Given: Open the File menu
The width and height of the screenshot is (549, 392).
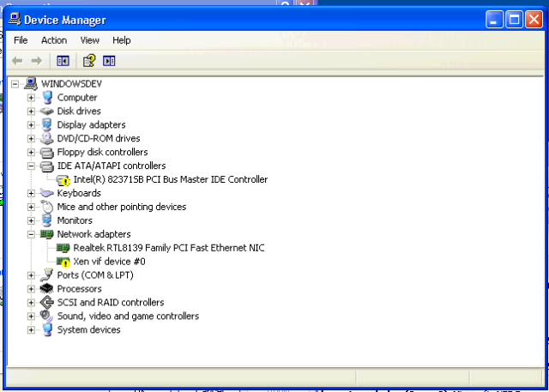Looking at the screenshot, I should pos(21,40).
